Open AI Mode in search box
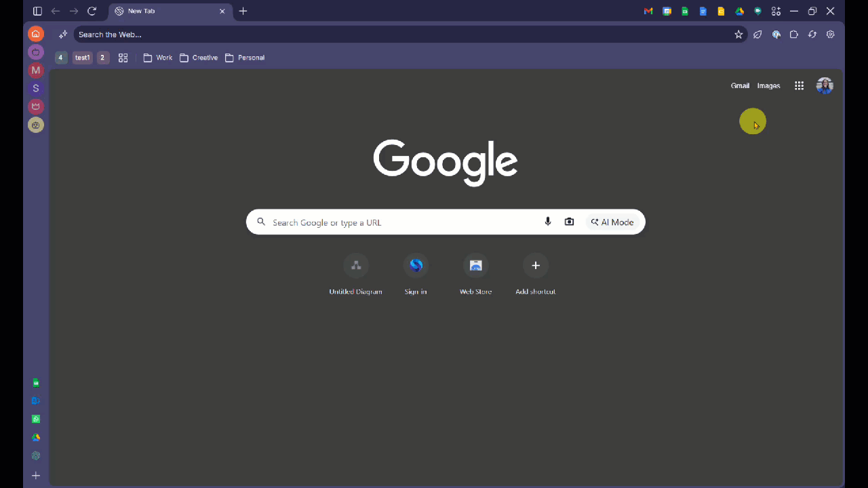The image size is (868, 488). click(x=612, y=222)
